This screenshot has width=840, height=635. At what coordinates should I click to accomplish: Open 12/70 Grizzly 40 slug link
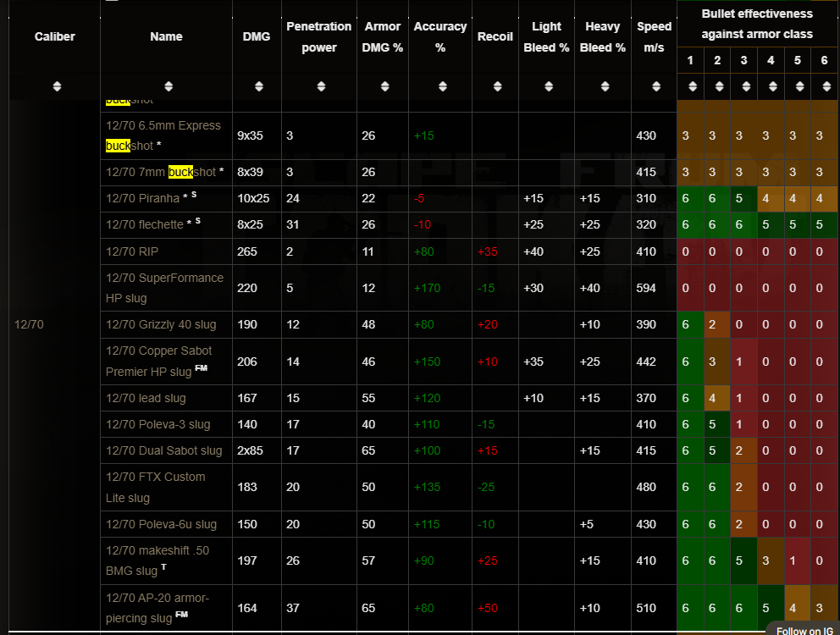tap(160, 325)
